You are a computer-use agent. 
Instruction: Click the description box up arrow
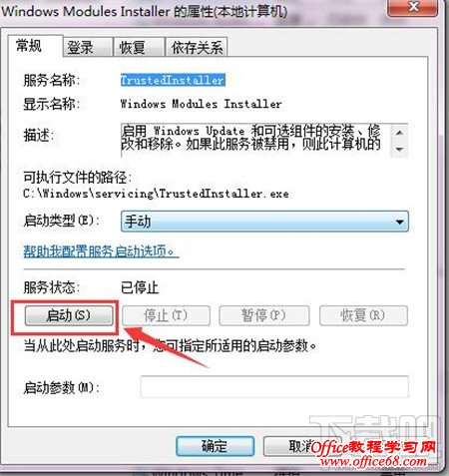[399, 133]
